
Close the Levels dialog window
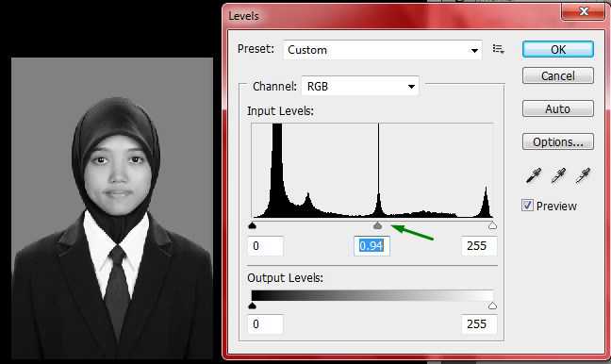(x=584, y=11)
